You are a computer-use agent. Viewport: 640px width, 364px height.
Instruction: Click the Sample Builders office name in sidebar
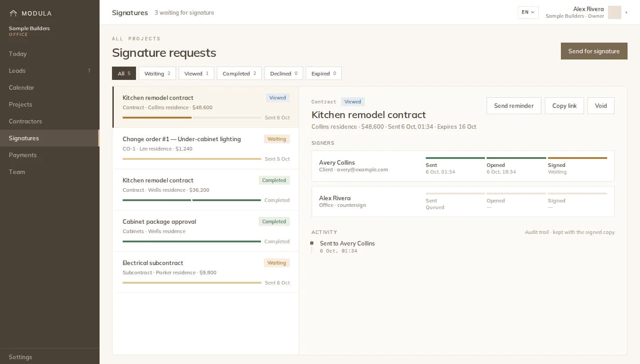[x=29, y=28]
